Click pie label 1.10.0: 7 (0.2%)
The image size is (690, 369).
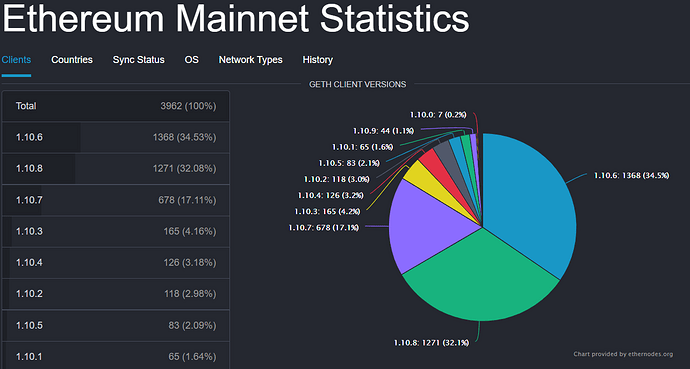438,115
